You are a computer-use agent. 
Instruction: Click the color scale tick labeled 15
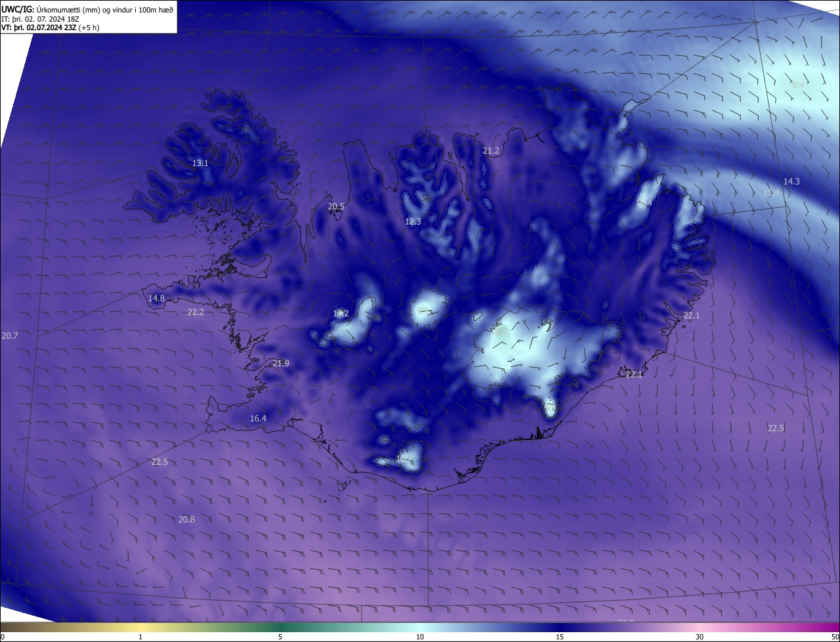(x=560, y=637)
